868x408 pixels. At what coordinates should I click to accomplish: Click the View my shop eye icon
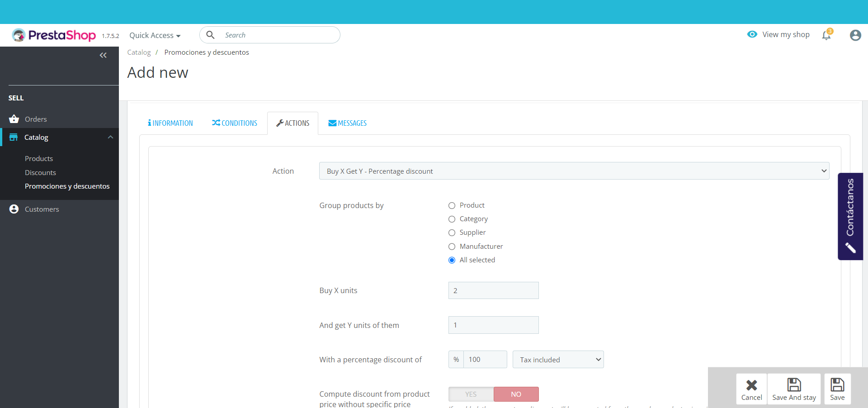pyautogui.click(x=752, y=34)
